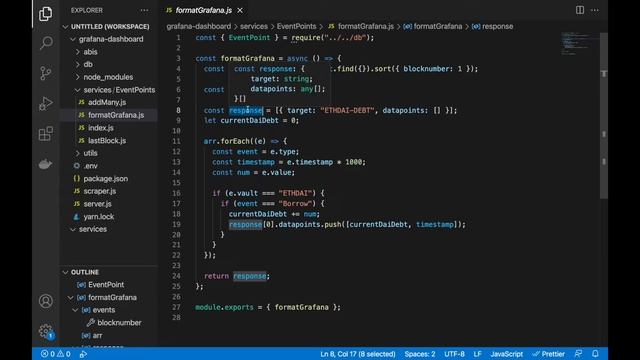
Task: Click the editor vertical scrollbar
Action: (604, 116)
